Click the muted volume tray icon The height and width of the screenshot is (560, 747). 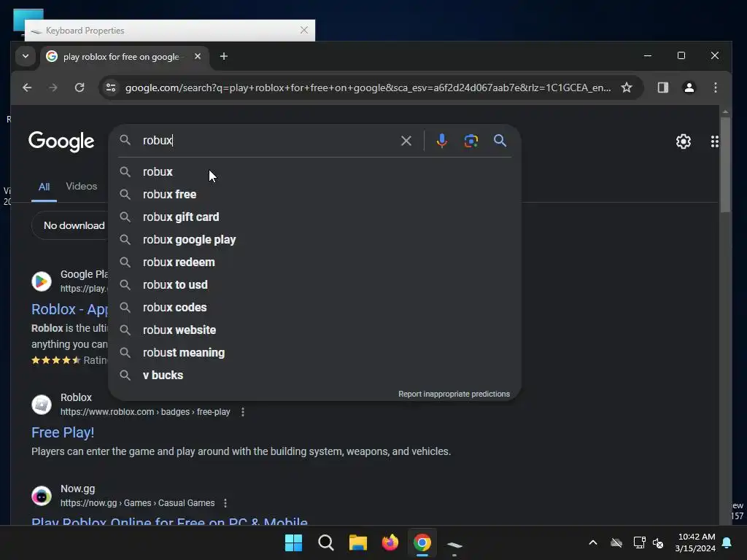(658, 542)
